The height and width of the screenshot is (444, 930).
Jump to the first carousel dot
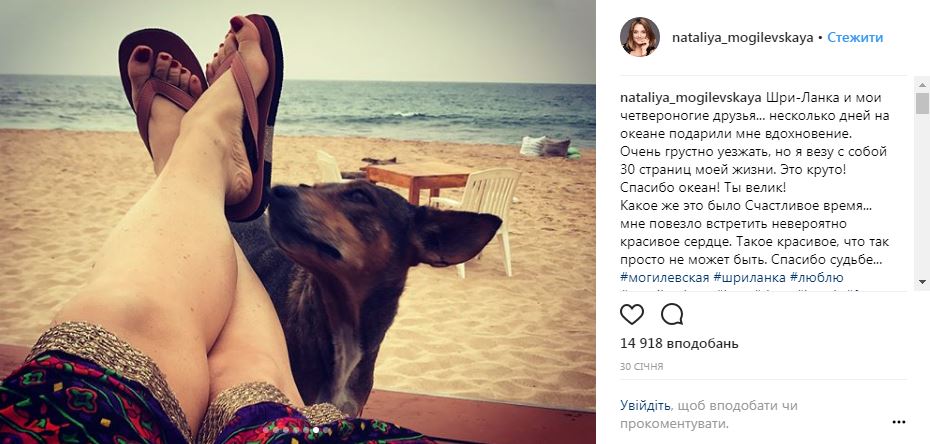click(266, 430)
